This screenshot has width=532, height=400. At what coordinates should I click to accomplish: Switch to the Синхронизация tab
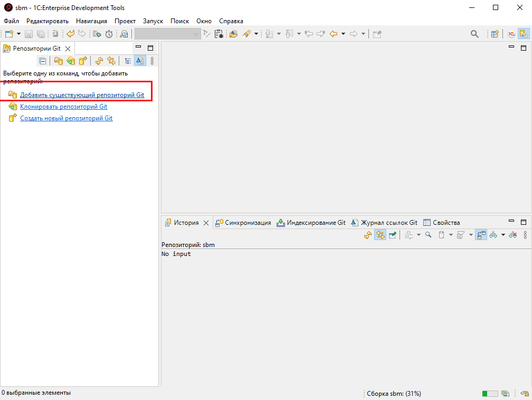coord(243,223)
